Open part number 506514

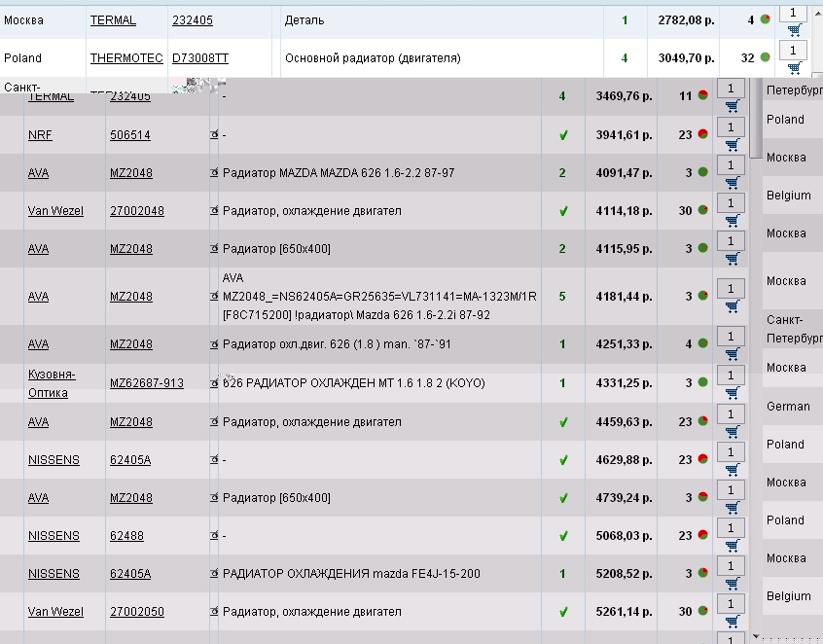130,135
